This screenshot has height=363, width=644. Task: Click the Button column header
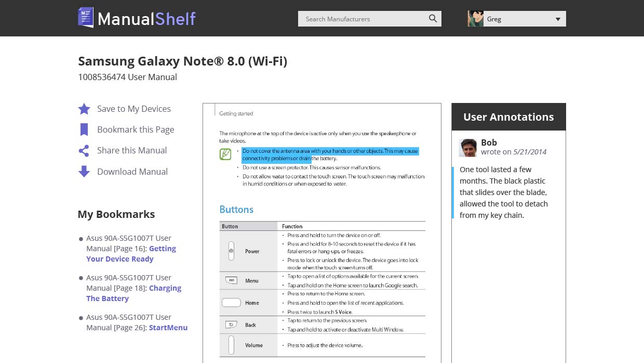(x=230, y=226)
